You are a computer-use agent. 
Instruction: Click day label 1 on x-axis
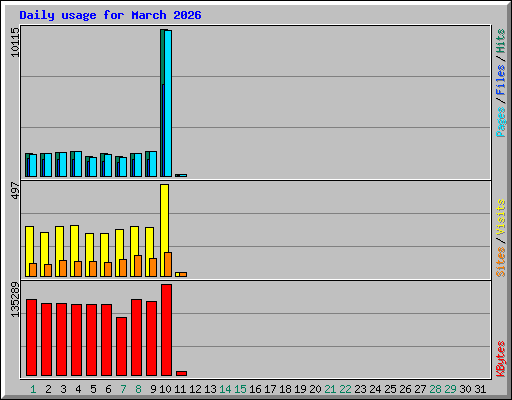tap(33, 389)
